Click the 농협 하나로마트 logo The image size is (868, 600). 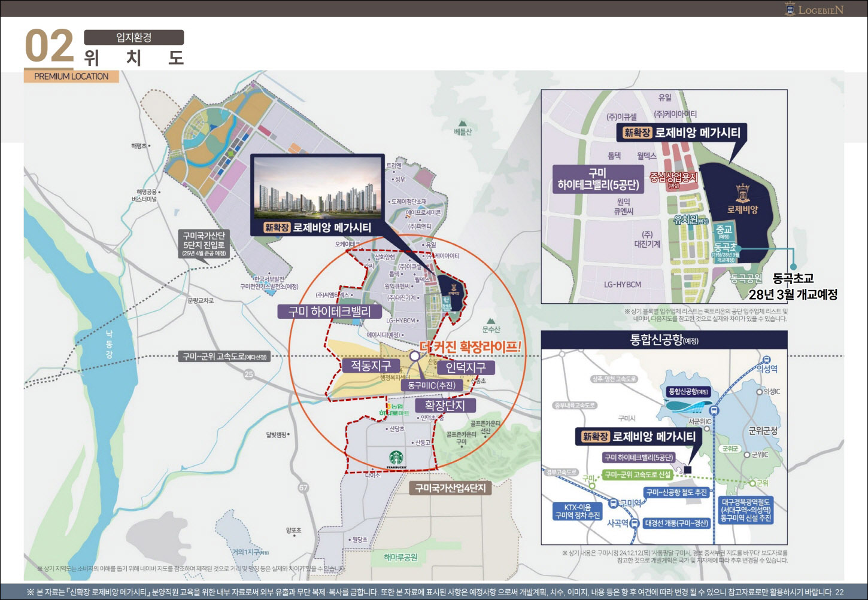point(394,410)
